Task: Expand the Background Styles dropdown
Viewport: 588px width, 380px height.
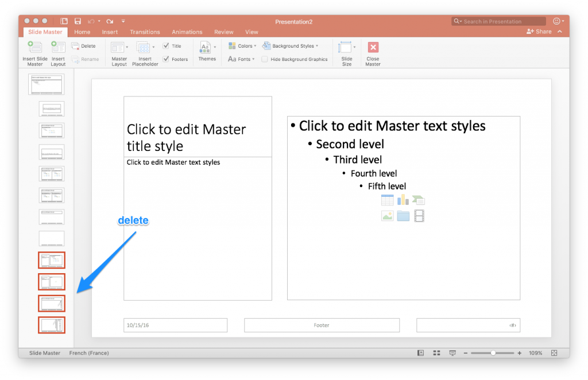Action: tap(294, 45)
